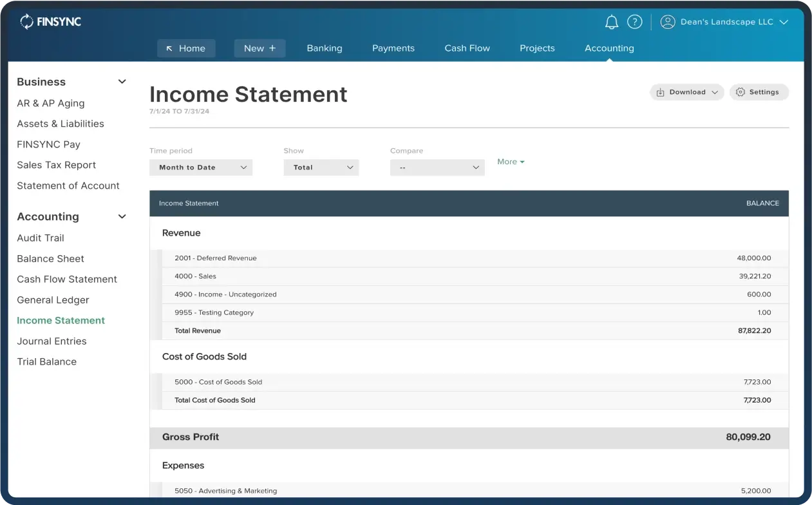This screenshot has height=505, width=812.
Task: Open the Trial Balance report
Action: pos(46,361)
